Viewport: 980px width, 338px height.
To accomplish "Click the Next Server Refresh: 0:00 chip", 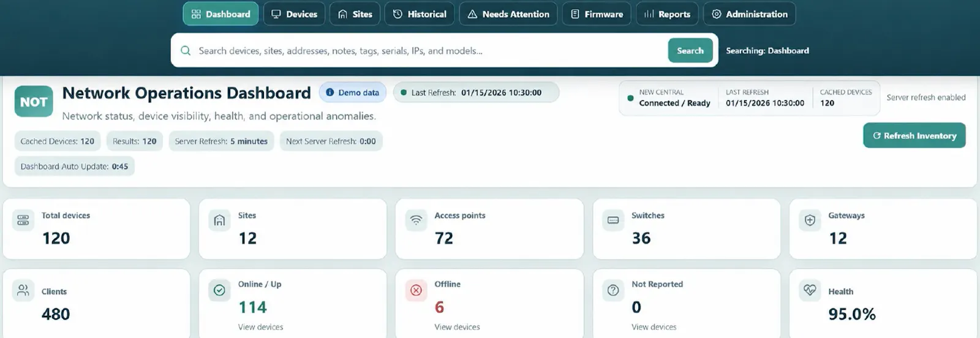I will pyautogui.click(x=331, y=141).
